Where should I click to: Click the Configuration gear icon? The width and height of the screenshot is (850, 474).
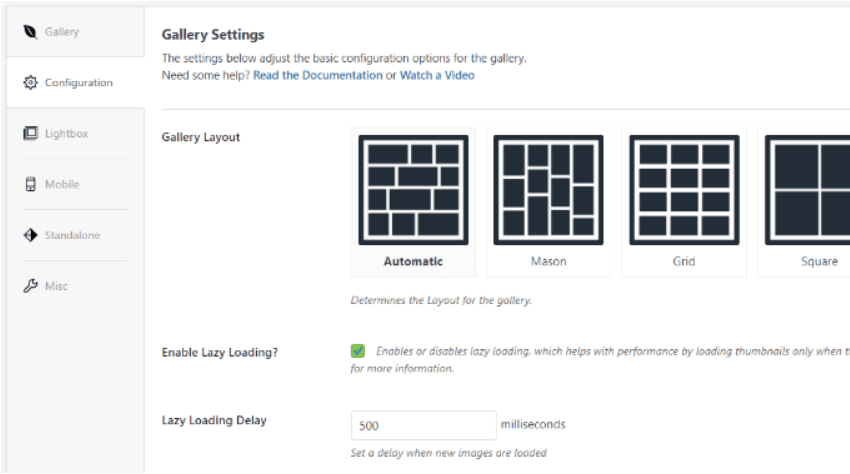click(x=30, y=83)
